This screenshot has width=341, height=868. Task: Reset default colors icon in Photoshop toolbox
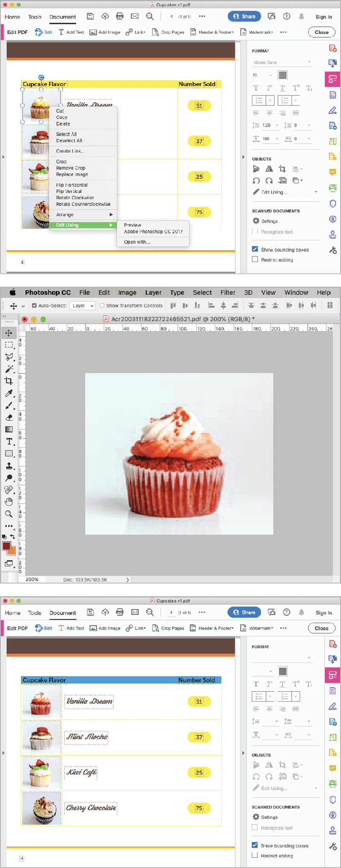4,536
